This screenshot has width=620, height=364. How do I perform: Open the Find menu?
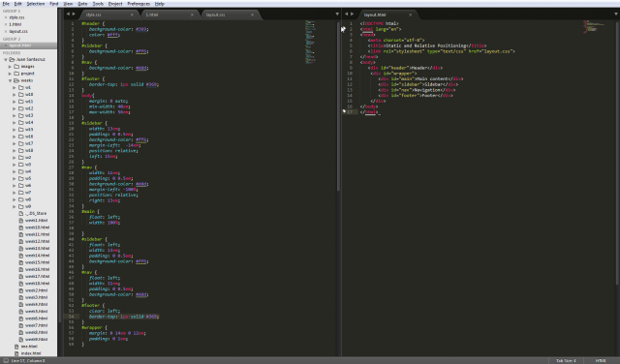[x=54, y=4]
